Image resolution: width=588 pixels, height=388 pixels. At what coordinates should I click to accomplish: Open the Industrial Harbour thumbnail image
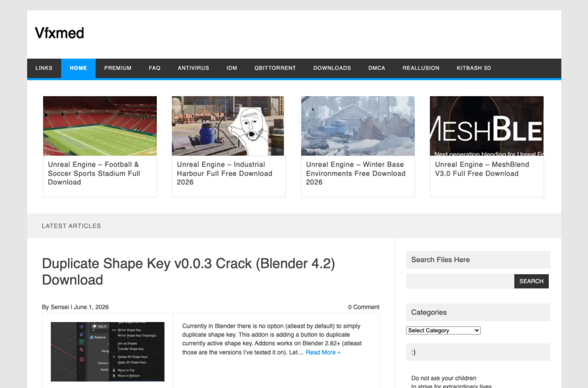tap(228, 126)
